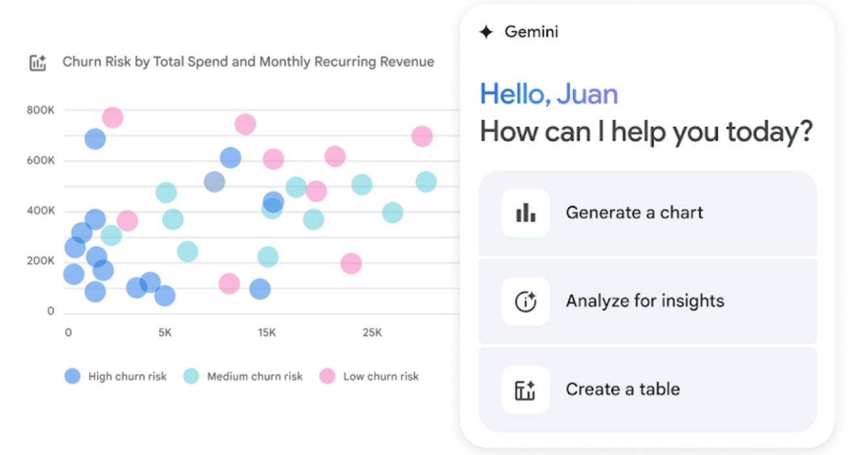Toggle the High churn risk legend label
Image resolution: width=868 pixels, height=455 pixels.
(127, 377)
